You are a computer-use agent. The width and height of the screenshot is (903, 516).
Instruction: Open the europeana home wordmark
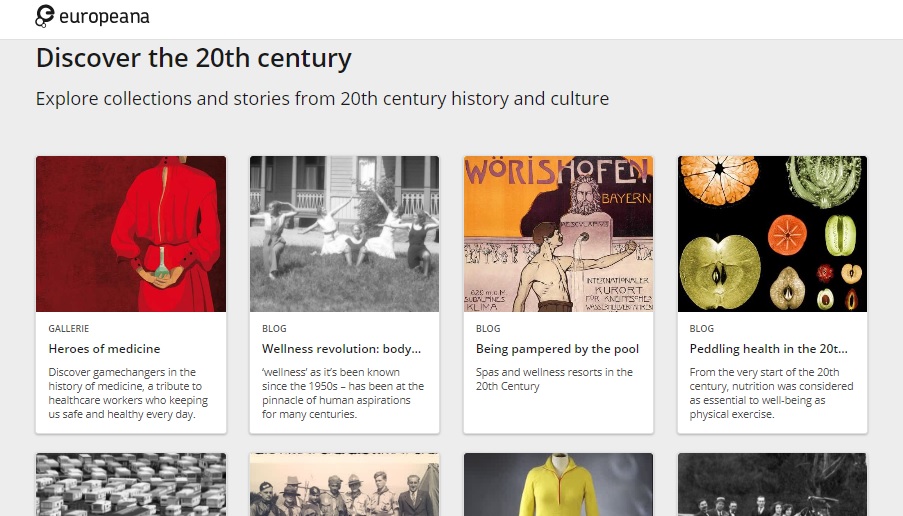pos(104,17)
